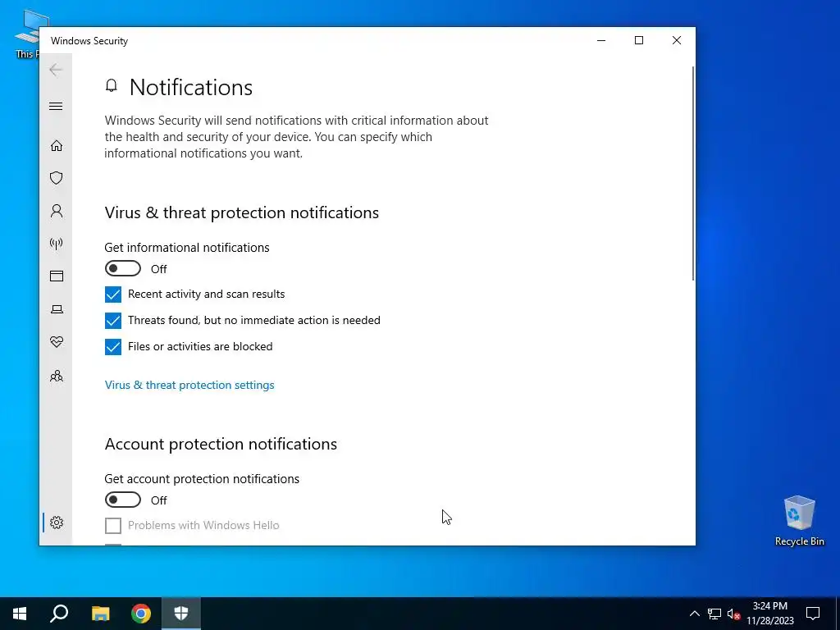Uncheck Recent activity and scan results
840x630 pixels.
(113, 294)
